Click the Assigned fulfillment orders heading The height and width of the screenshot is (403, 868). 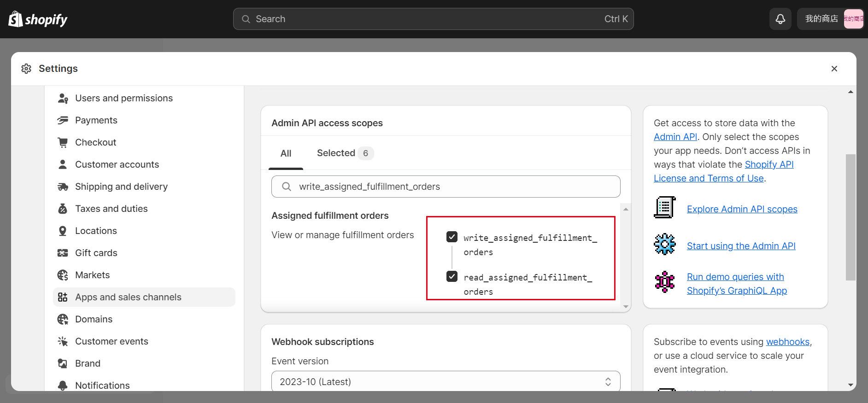(330, 216)
